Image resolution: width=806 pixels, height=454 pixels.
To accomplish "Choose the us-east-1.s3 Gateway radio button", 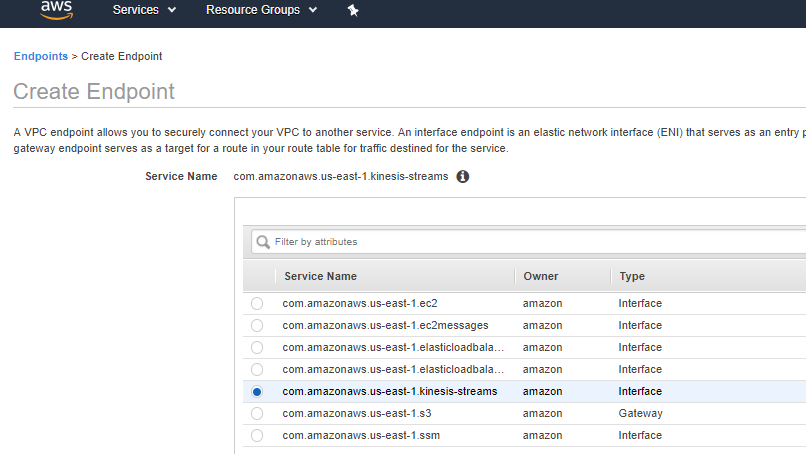I will tap(257, 413).
